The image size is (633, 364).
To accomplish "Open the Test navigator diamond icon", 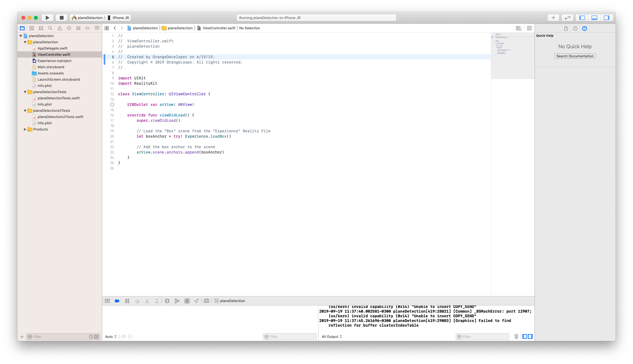I will point(69,28).
